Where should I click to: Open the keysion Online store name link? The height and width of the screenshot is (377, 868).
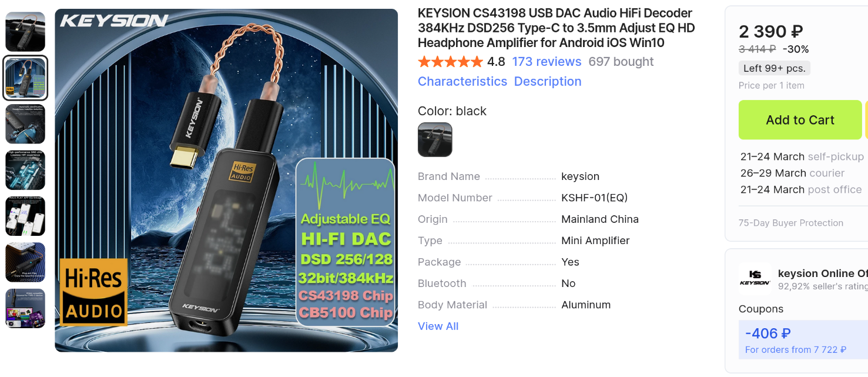click(x=823, y=273)
